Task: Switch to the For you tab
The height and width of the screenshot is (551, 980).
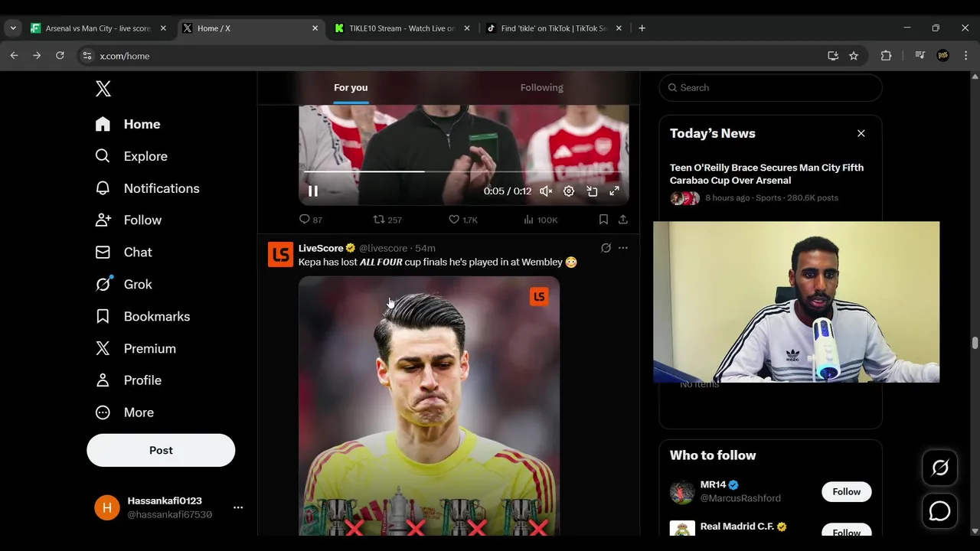Action: click(351, 87)
